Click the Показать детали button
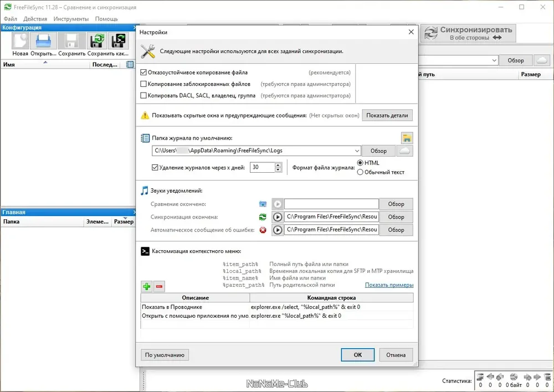 click(x=387, y=116)
